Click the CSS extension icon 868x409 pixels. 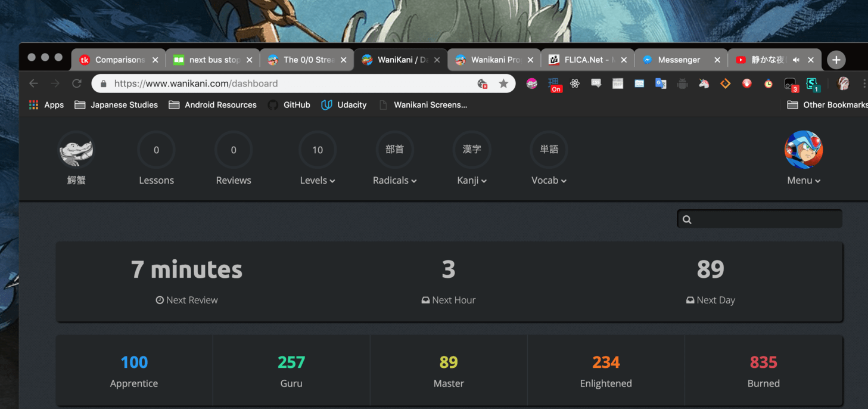596,83
